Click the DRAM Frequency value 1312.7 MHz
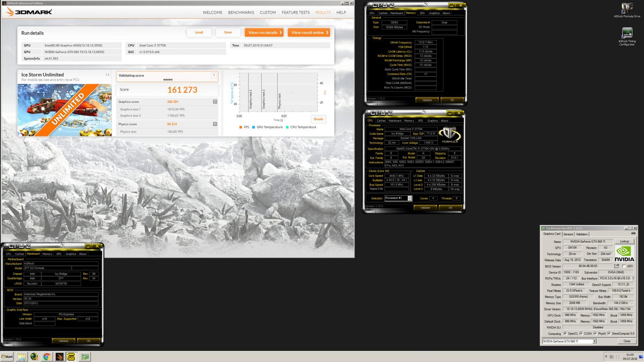This screenshot has height=362, width=644. pos(425,42)
